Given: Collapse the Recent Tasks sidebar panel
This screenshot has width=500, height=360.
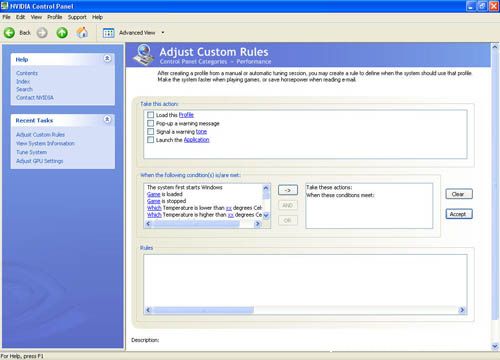Looking at the screenshot, I should 107,119.
